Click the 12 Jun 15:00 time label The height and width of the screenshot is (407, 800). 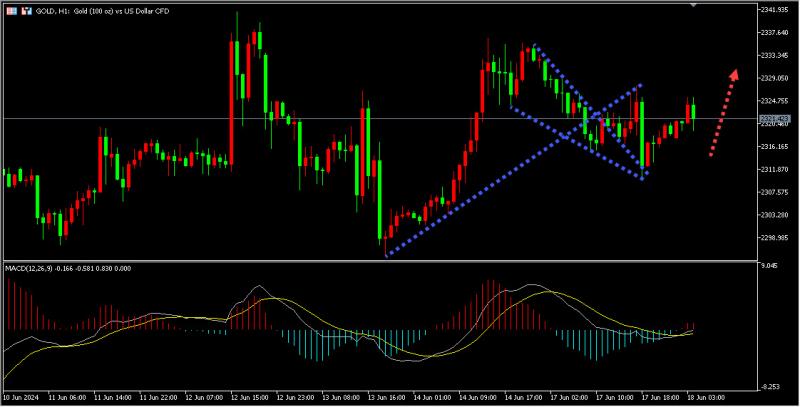coord(249,397)
